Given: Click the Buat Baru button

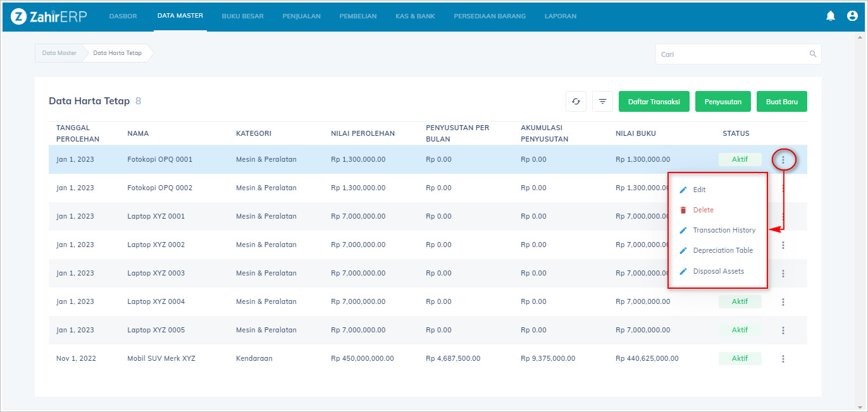Looking at the screenshot, I should click(x=781, y=102).
